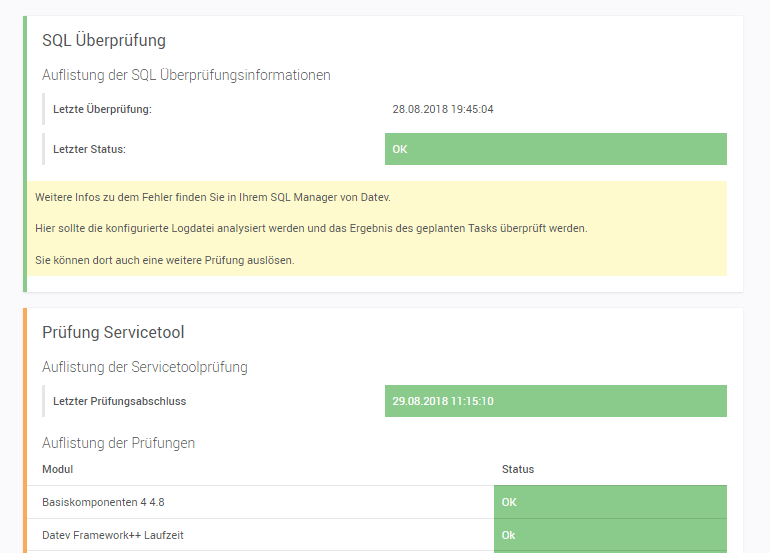Click the 'Weitere Infos zu dem Fehler' note line

212,197
